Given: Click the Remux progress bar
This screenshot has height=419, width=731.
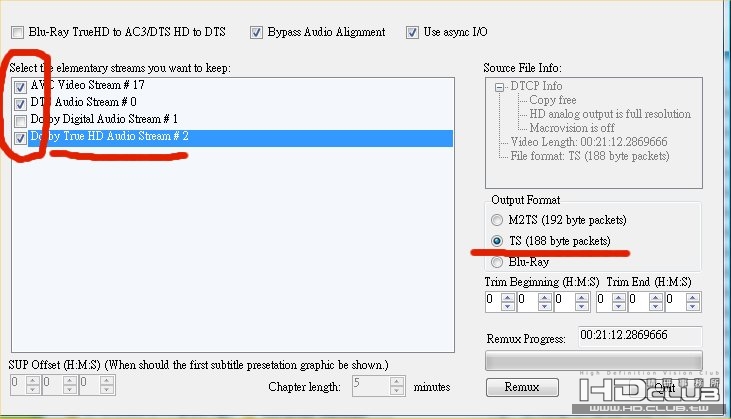Looking at the screenshot, I should pos(593,361).
